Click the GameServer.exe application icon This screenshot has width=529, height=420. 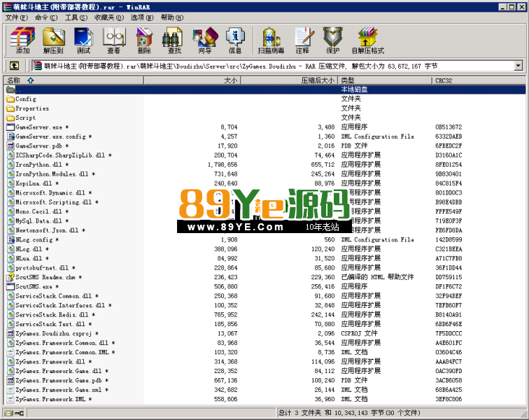click(10, 127)
